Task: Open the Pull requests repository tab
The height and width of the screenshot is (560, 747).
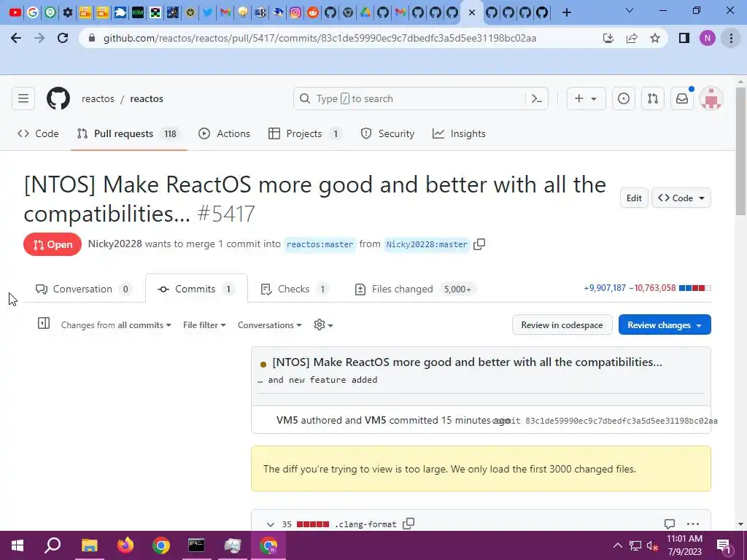Action: tap(128, 134)
